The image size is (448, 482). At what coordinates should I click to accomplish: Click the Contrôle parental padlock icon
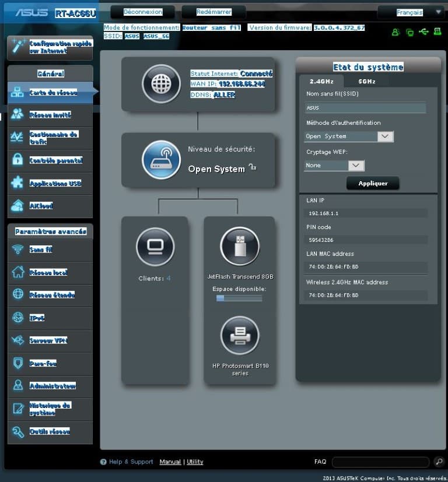click(17, 160)
